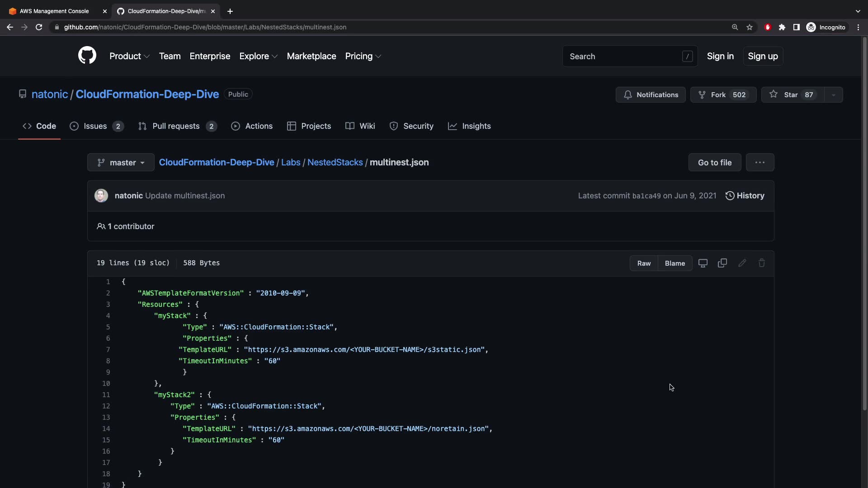Bookmark page with star icon
Viewport: 868px width, 488px height.
tap(750, 27)
